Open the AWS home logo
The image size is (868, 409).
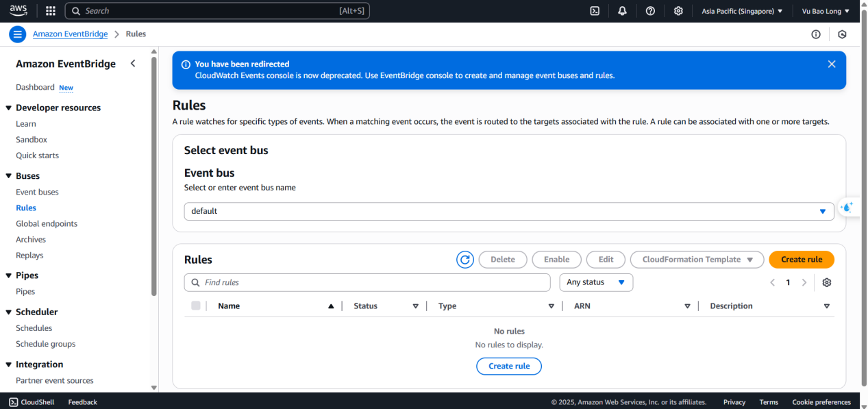click(x=18, y=11)
